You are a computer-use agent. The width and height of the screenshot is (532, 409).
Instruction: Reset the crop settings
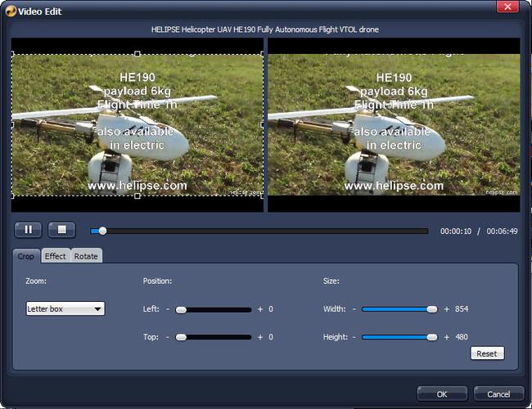tap(487, 353)
